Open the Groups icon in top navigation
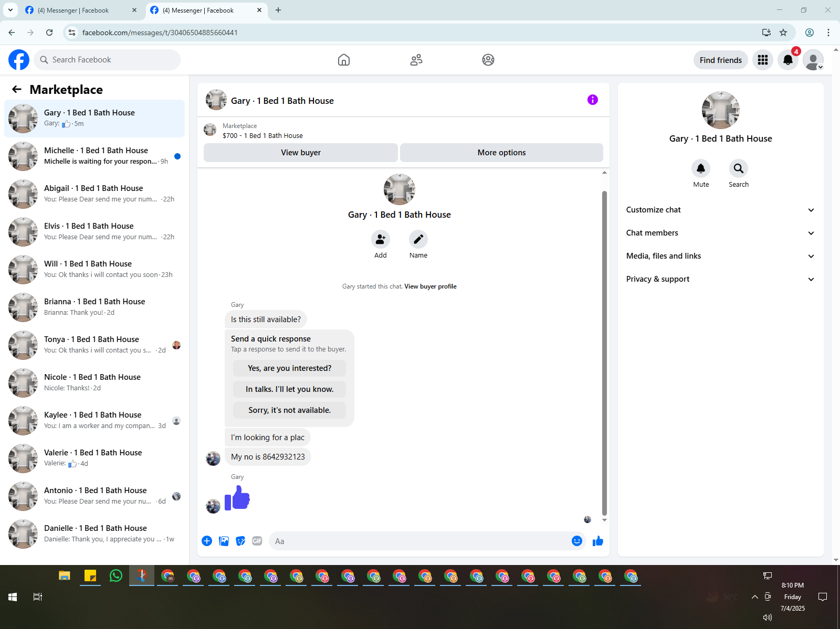The width and height of the screenshot is (840, 629). [x=488, y=60]
